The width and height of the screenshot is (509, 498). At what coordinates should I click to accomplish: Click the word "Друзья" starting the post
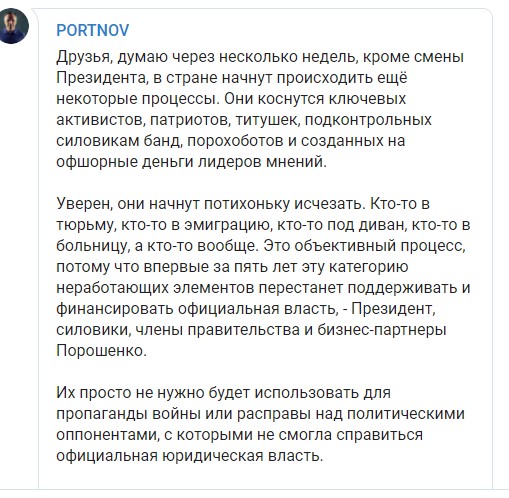pos(83,57)
